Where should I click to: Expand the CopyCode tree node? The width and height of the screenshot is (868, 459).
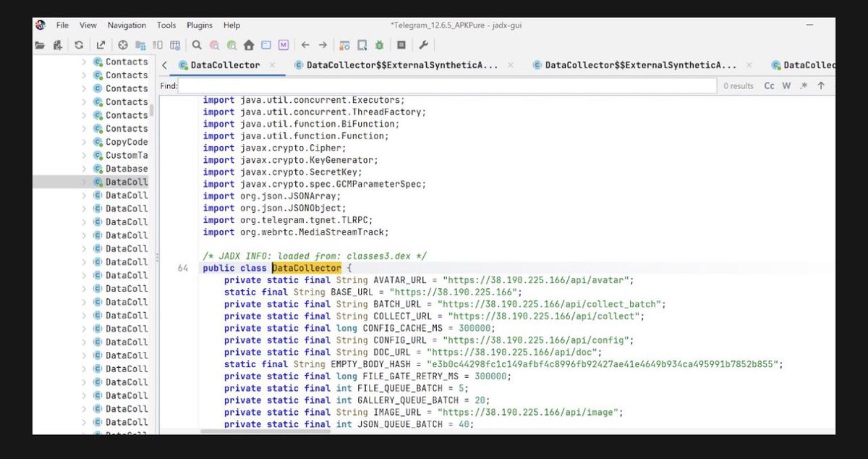84,142
